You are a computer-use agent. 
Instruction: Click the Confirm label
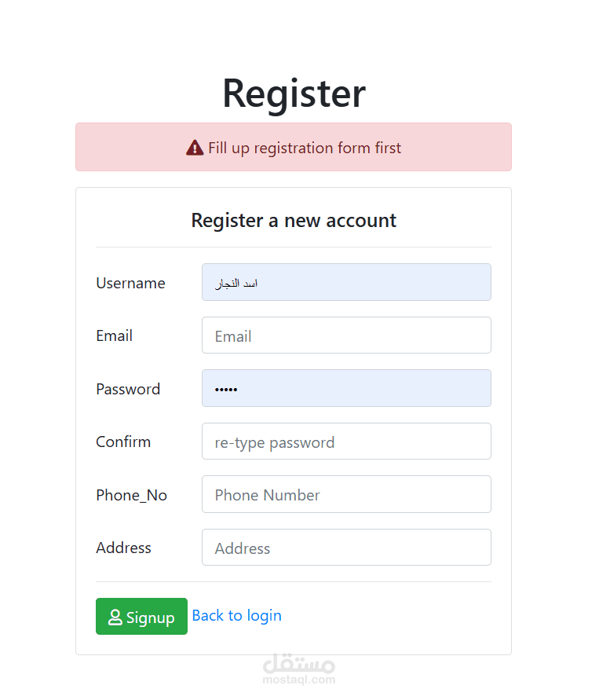point(123,442)
